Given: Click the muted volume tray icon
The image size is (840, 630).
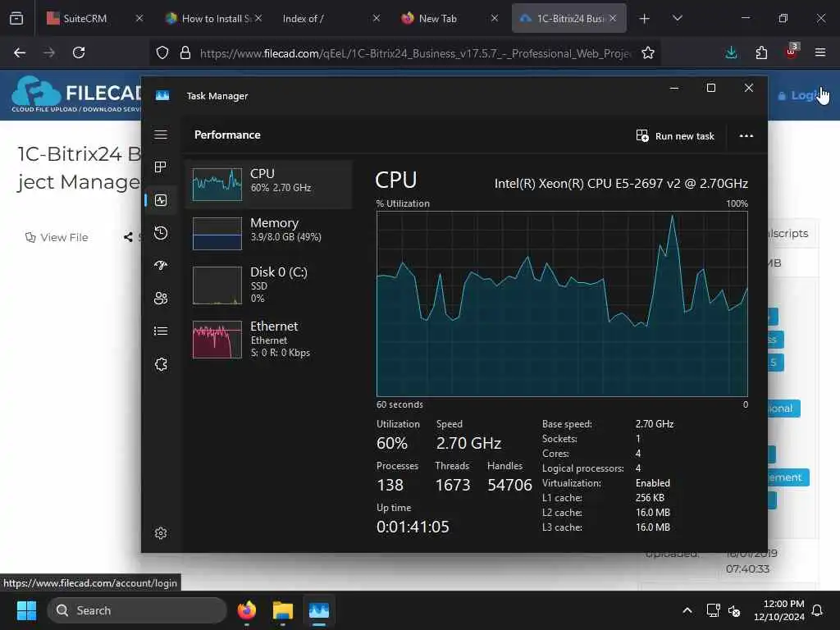Looking at the screenshot, I should click(x=734, y=610).
